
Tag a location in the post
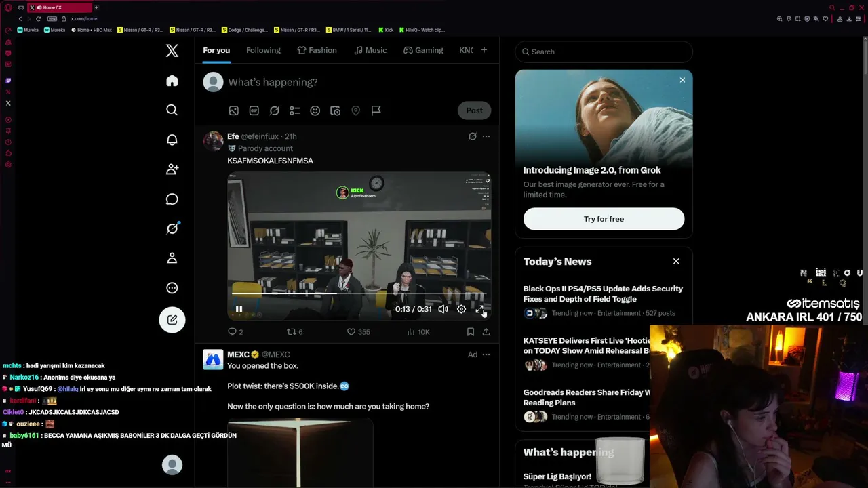click(x=355, y=110)
